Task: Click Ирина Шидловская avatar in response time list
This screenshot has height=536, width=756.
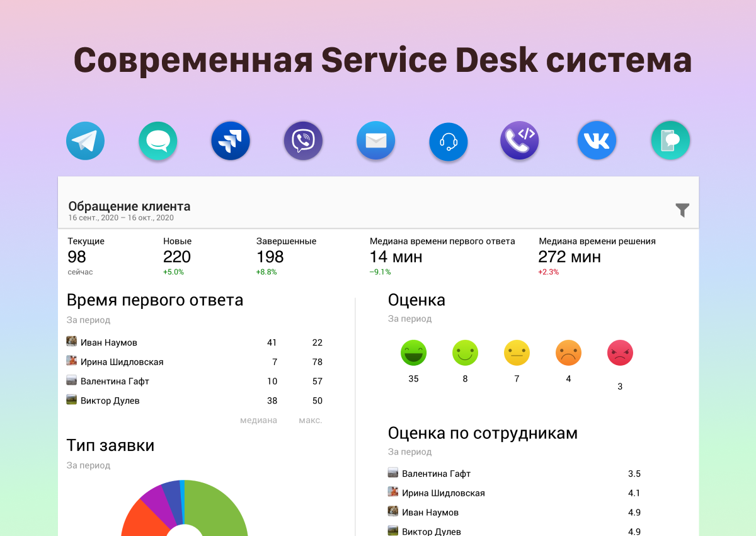Action: point(72,361)
